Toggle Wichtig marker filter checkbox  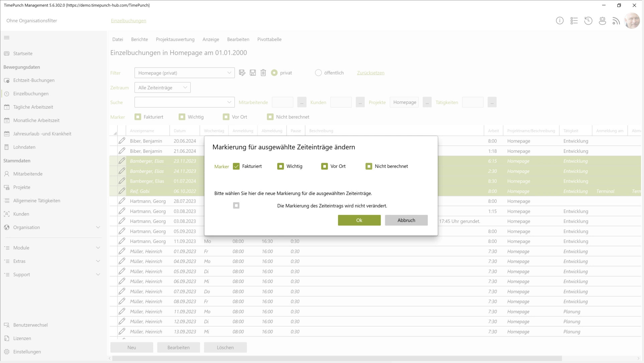pos(182,117)
